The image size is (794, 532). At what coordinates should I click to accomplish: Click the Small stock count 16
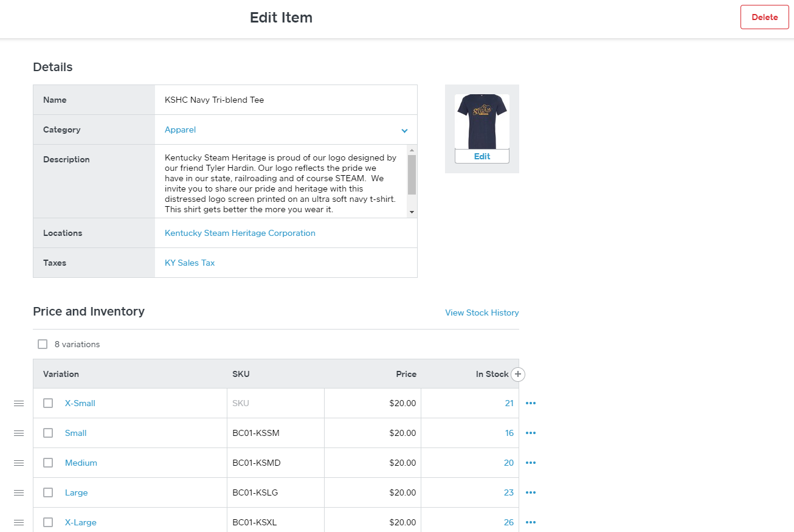tap(509, 433)
